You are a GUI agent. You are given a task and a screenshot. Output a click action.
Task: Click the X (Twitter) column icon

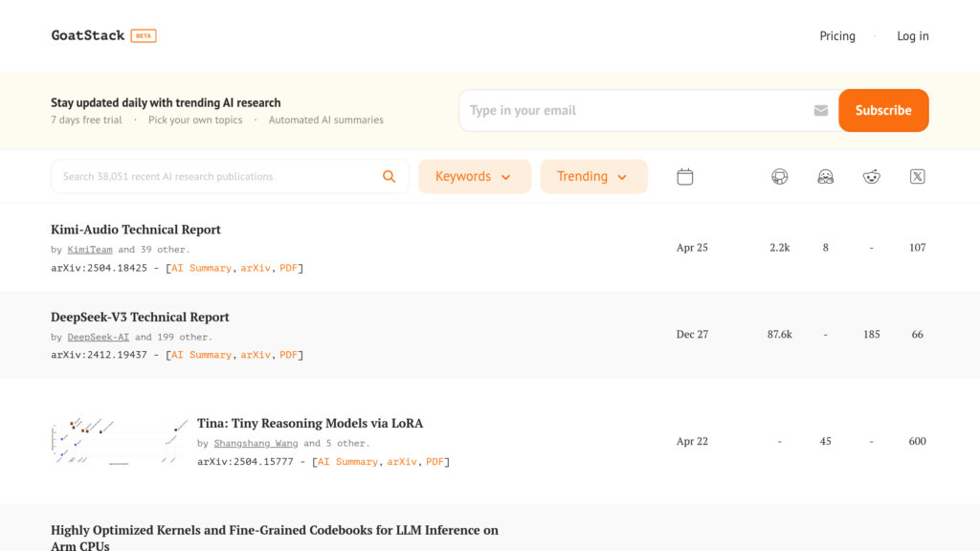tap(917, 177)
